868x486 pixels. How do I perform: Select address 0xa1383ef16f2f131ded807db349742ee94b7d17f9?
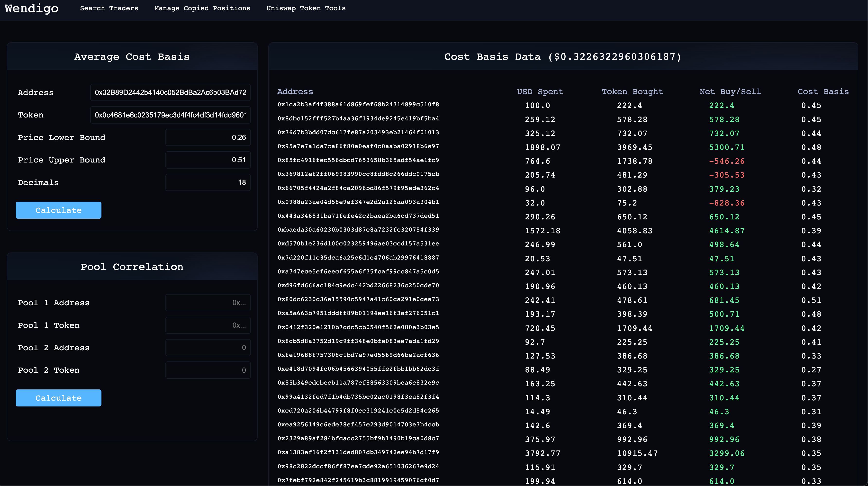click(358, 452)
